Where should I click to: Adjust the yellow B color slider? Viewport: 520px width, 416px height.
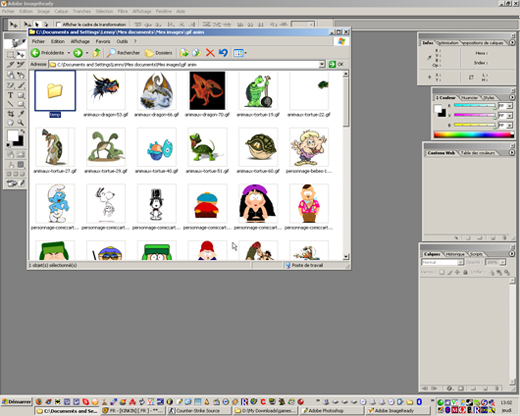click(x=475, y=125)
